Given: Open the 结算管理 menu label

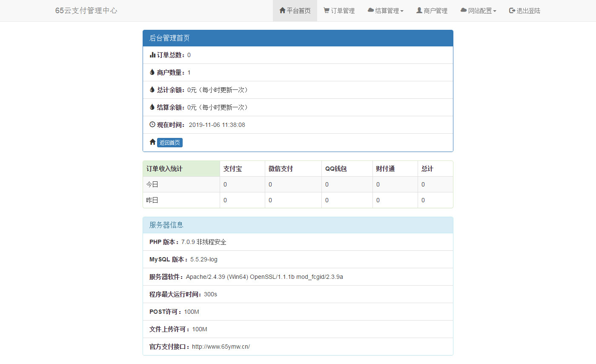Looking at the screenshot, I should click(x=387, y=11).
